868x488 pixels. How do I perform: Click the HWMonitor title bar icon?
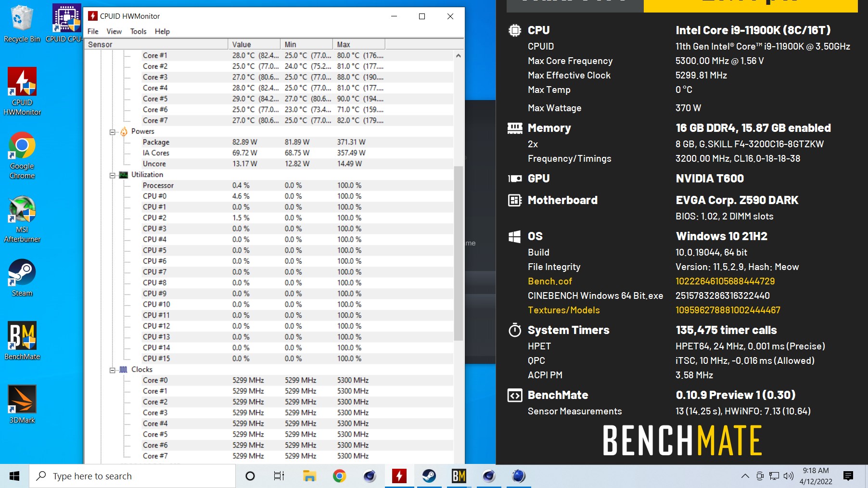pyautogui.click(x=93, y=16)
